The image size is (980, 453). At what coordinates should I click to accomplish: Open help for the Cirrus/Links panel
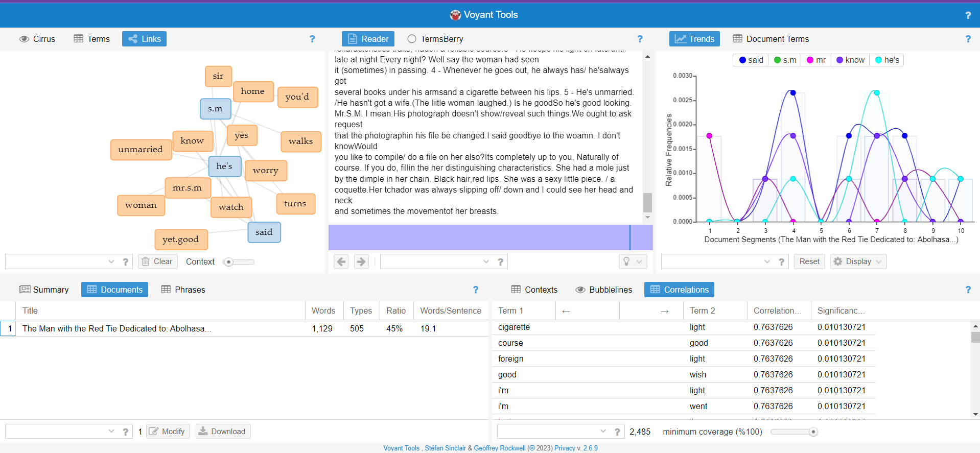pos(312,39)
